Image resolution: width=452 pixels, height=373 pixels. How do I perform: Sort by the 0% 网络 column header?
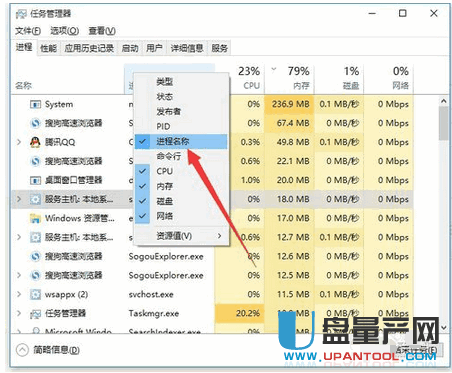click(389, 79)
